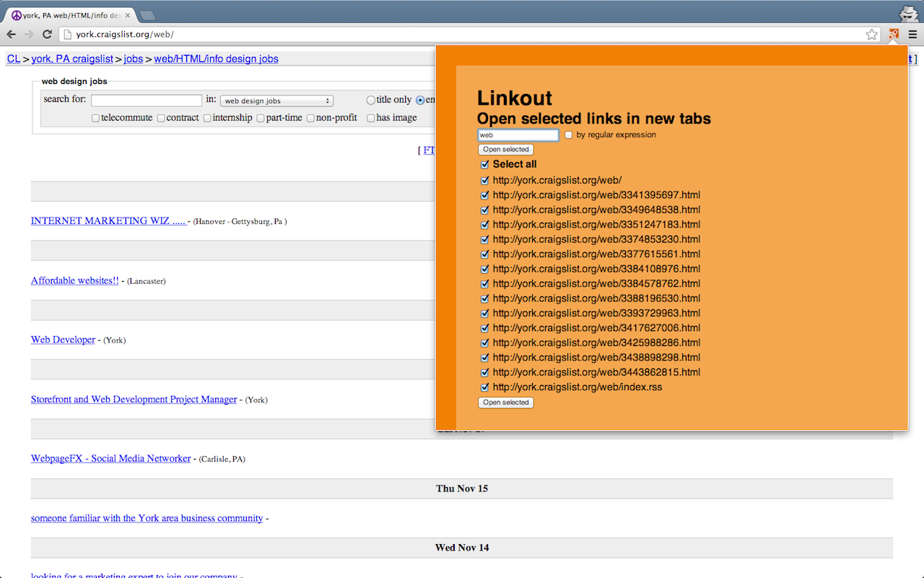
Task: Click the Linkout extension icon in the toolbar
Action: coord(893,34)
